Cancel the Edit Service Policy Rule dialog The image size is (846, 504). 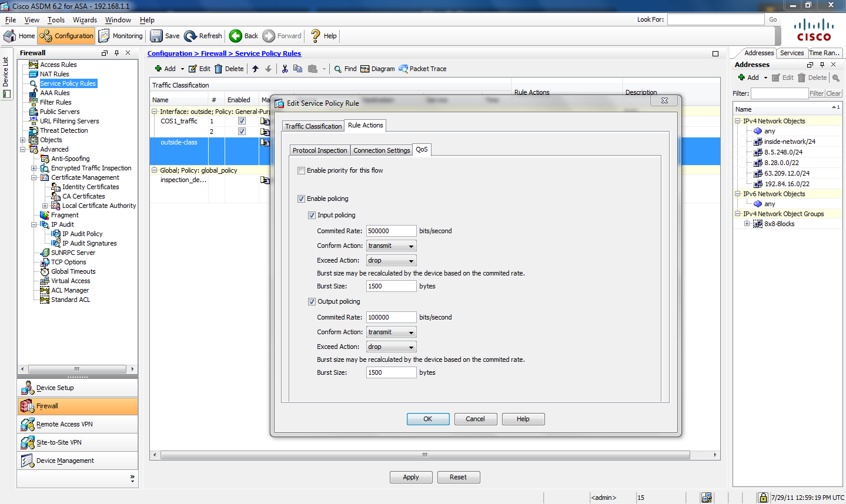tap(476, 419)
